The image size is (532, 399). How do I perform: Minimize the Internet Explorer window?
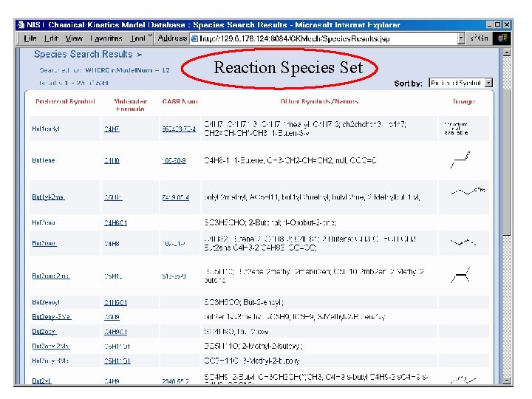tap(489, 25)
